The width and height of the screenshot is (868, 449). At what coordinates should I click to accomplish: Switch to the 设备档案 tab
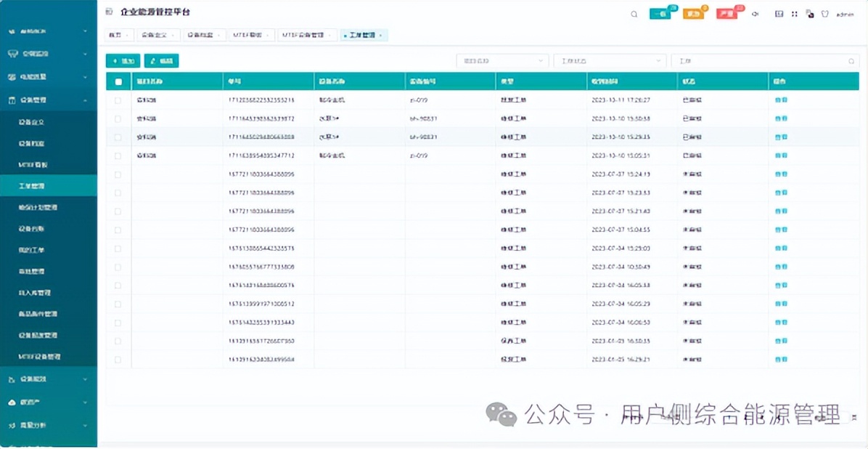pos(204,35)
